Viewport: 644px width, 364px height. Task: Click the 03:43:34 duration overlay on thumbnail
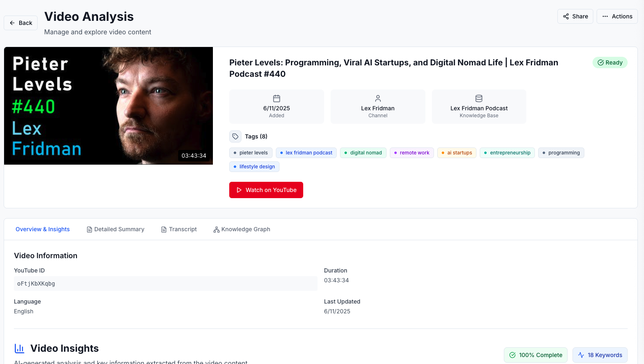tap(194, 156)
